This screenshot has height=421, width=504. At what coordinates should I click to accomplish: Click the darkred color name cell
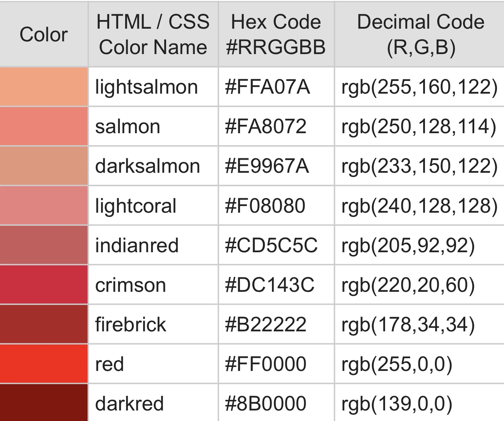pyautogui.click(x=129, y=404)
